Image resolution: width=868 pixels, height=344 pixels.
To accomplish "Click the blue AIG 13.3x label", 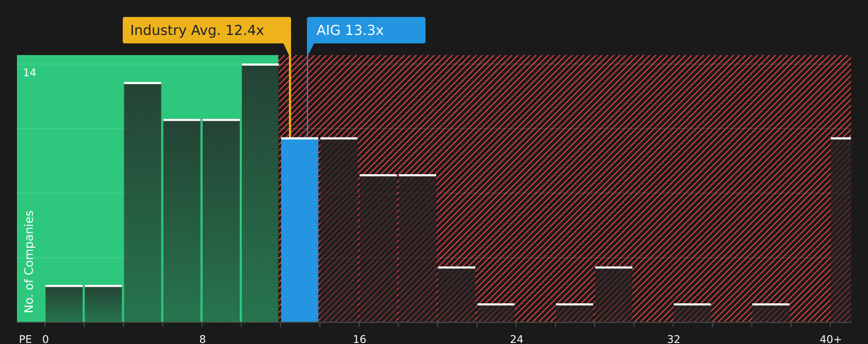I will click(366, 30).
